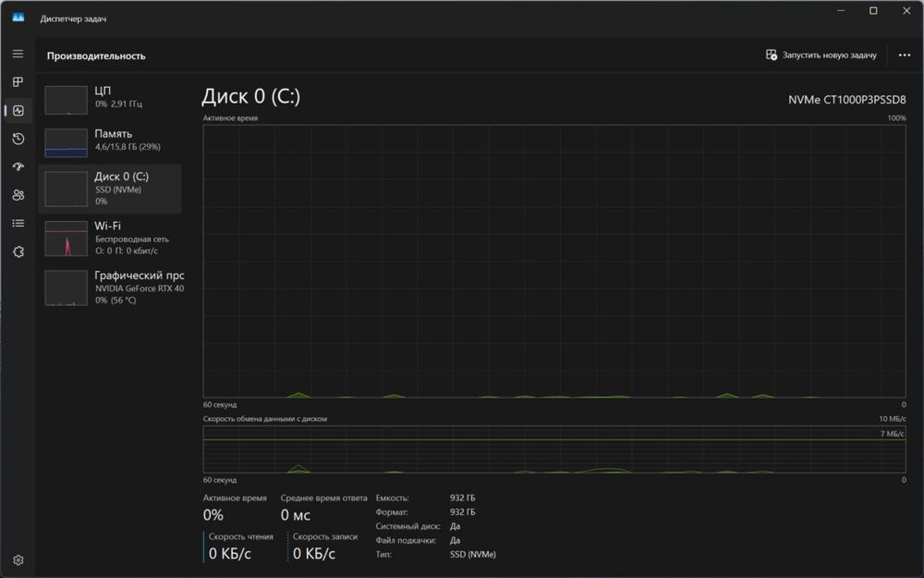Image resolution: width=924 pixels, height=578 pixels.
Task: Click the 'Скорость чтения' label
Action: [x=241, y=536]
